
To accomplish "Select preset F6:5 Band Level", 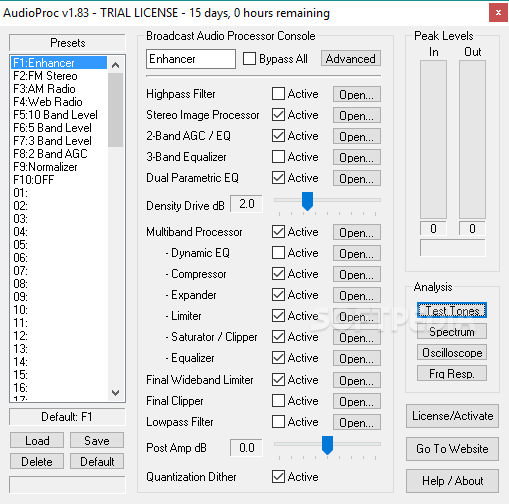I will click(x=59, y=128).
